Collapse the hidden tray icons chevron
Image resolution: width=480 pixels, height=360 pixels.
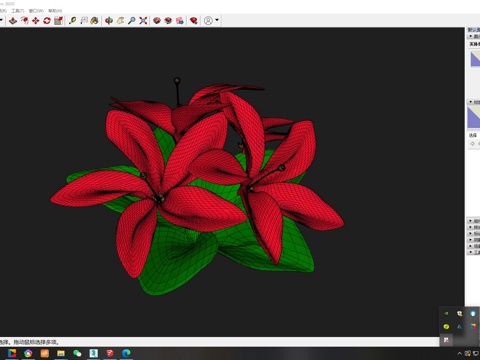[x=459, y=353]
